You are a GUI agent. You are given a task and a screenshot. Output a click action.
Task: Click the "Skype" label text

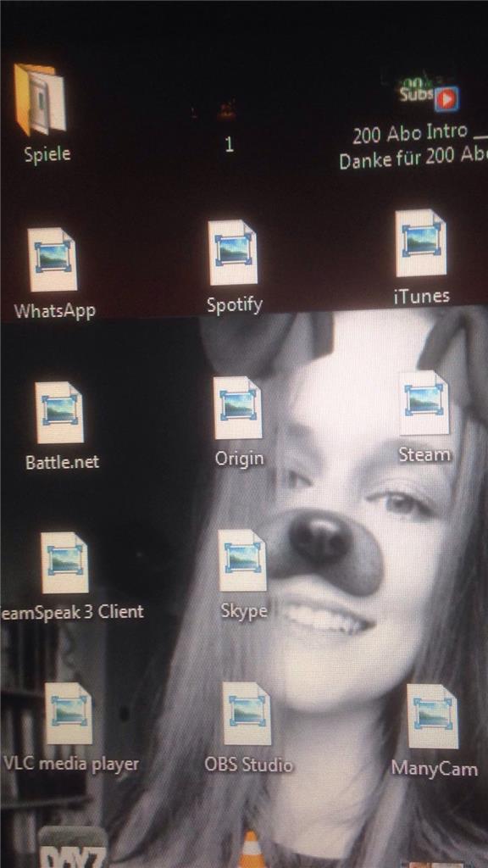point(245,611)
